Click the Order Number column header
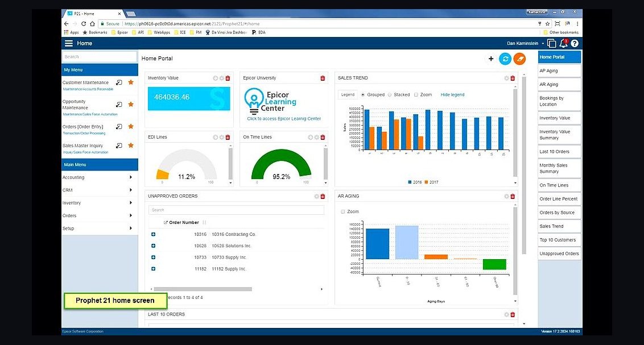Viewport: 644px width, 345px height. pyautogui.click(x=184, y=222)
